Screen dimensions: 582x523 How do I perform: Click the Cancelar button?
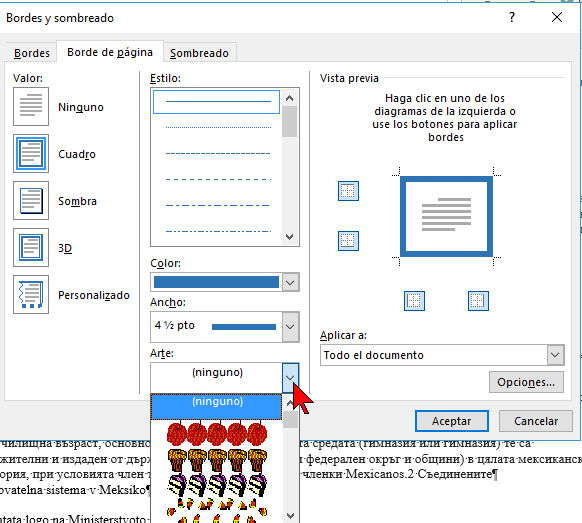pyautogui.click(x=536, y=421)
